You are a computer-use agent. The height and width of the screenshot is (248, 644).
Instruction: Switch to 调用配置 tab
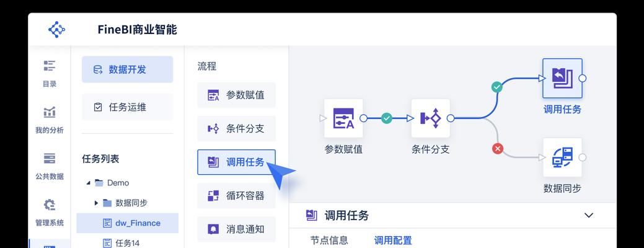[x=392, y=240]
